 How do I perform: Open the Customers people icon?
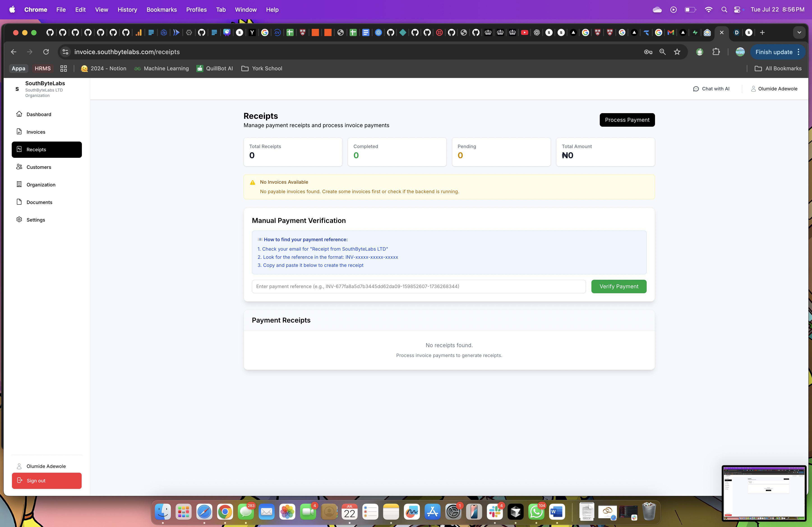coord(19,167)
